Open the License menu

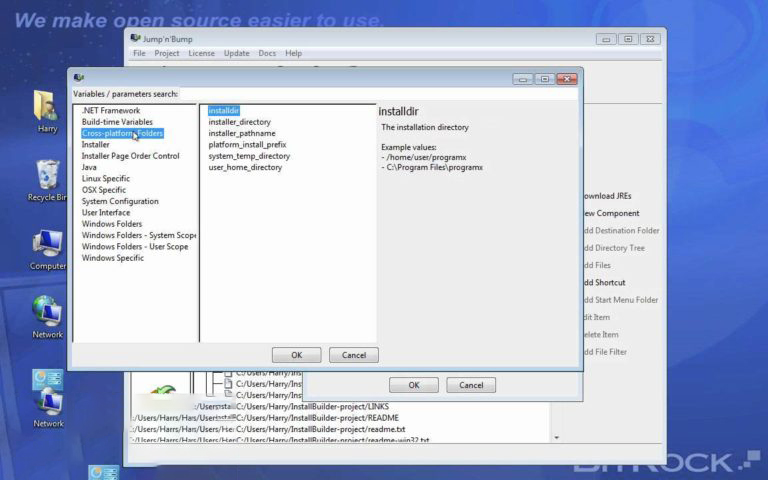click(x=201, y=53)
